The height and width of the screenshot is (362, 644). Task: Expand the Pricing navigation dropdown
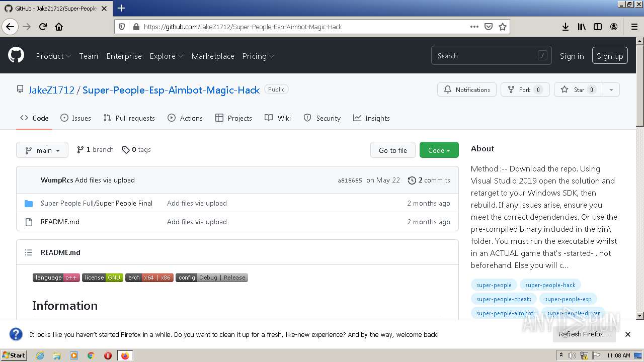tap(258, 56)
